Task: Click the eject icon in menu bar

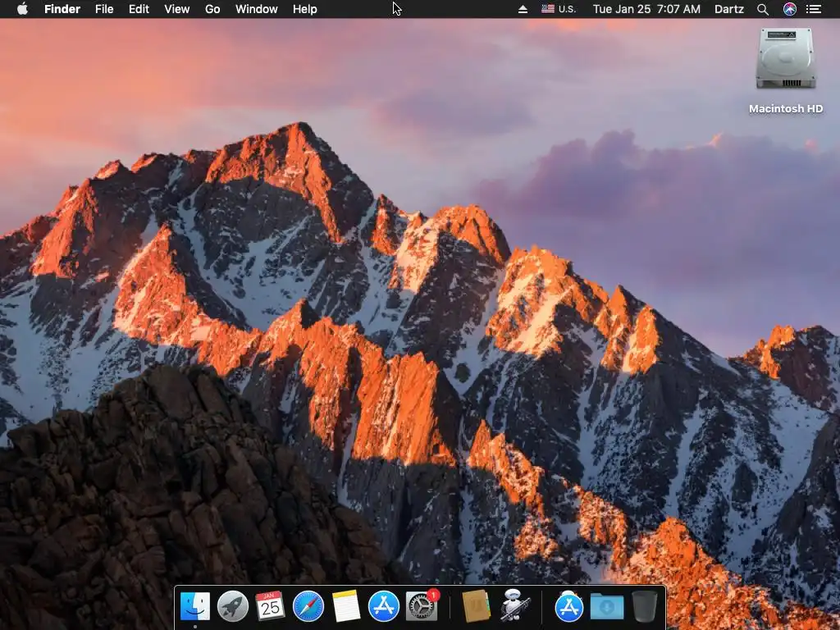Action: (x=523, y=9)
